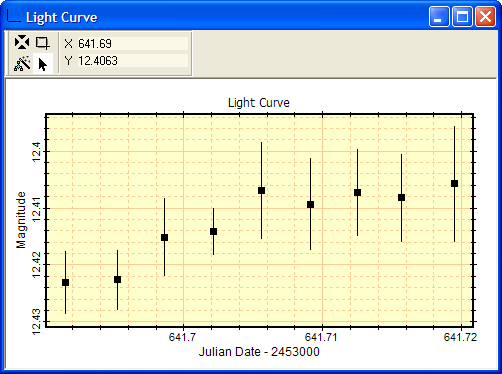This screenshot has height=374, width=502.
Task: Click the Light Curve title bar icon
Action: pyautogui.click(x=14, y=16)
